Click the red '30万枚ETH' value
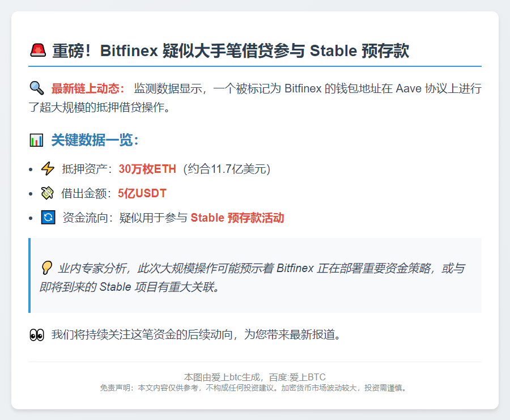 [147, 169]
